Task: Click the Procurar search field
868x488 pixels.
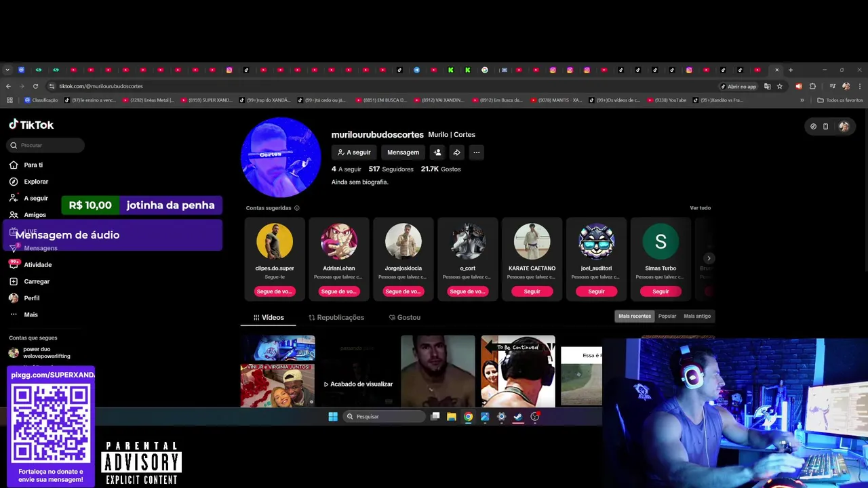Action: [46, 145]
